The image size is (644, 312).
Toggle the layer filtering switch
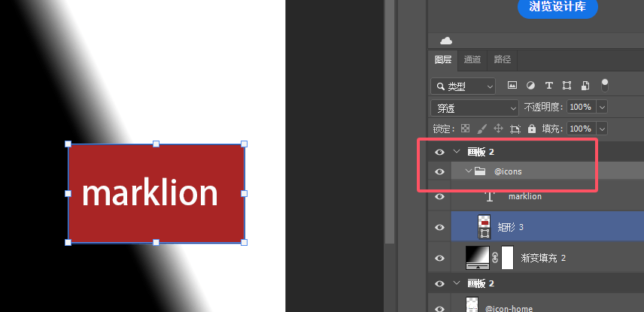(605, 86)
